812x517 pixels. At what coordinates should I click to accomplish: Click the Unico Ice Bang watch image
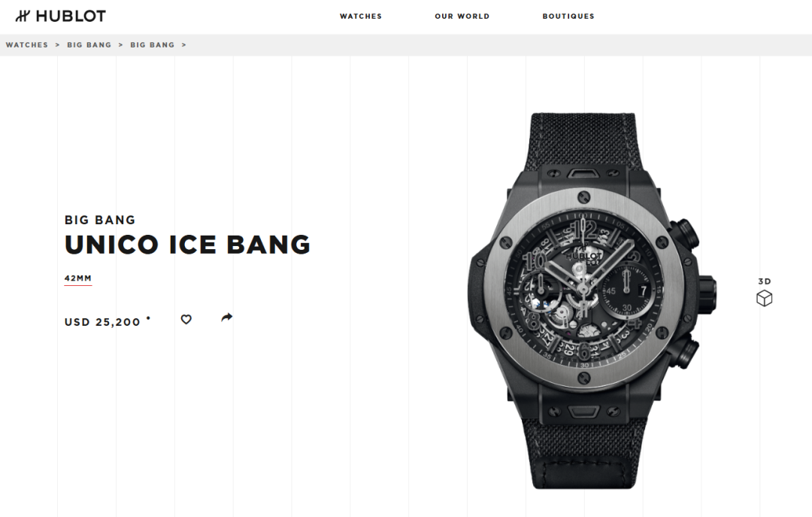[x=592, y=301]
